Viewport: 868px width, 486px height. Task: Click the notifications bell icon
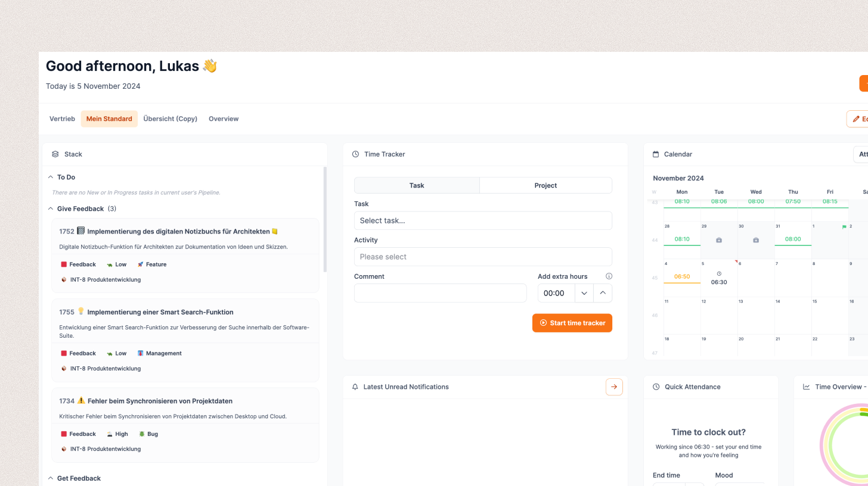coord(355,387)
